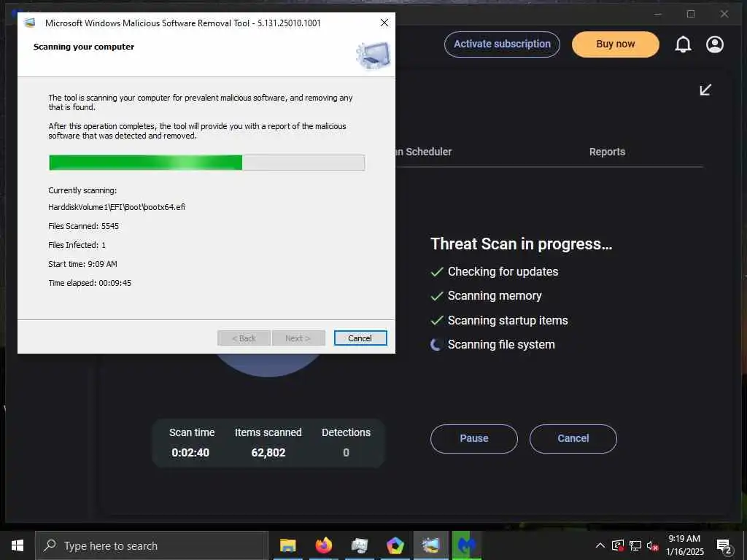Click the scan progress bar in removal tool
747x560 pixels.
[x=206, y=163]
